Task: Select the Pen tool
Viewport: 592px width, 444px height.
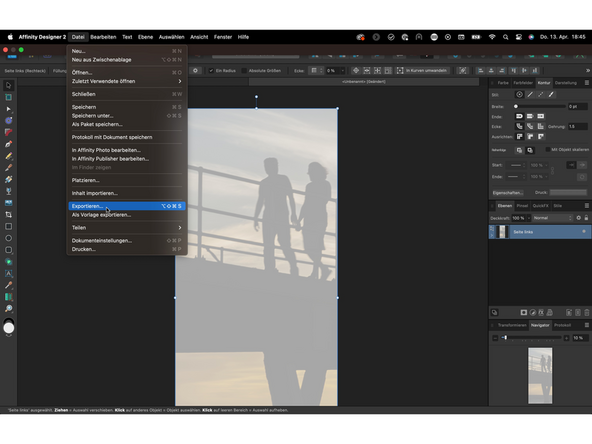Action: 8,144
